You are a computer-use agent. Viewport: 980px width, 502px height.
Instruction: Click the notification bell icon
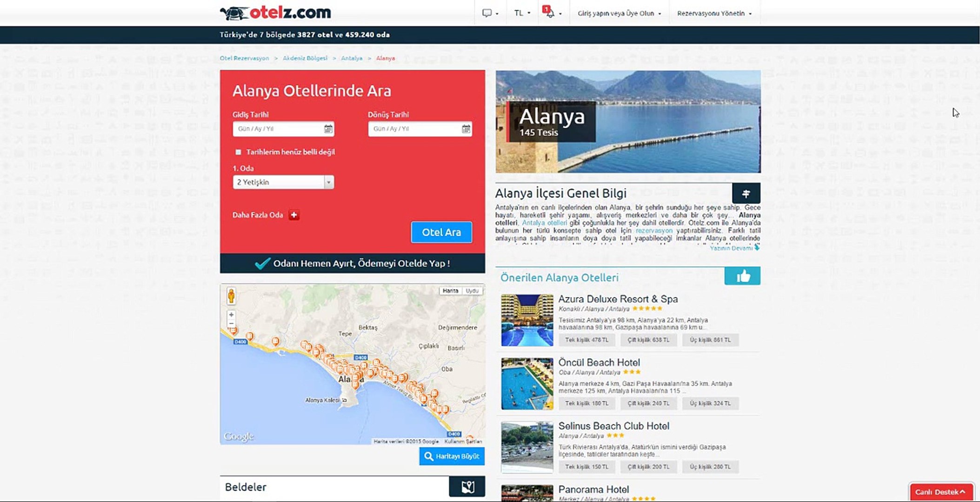point(550,13)
